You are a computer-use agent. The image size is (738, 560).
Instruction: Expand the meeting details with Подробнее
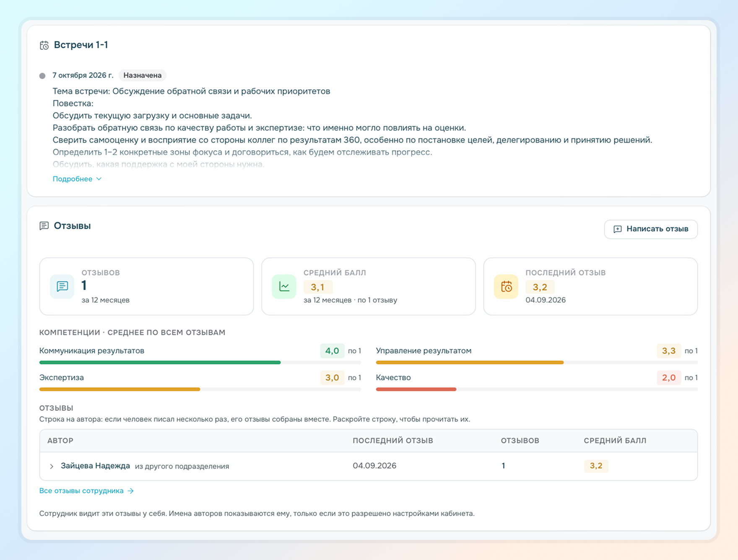tap(77, 179)
